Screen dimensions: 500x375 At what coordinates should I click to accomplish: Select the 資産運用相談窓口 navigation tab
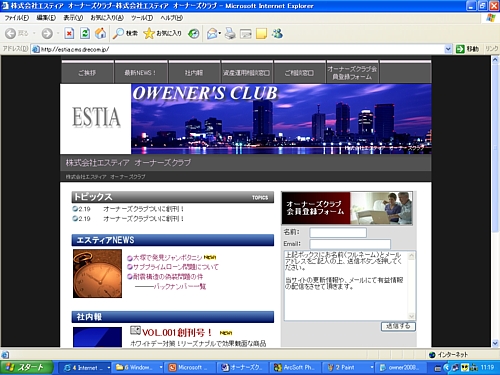pos(247,72)
